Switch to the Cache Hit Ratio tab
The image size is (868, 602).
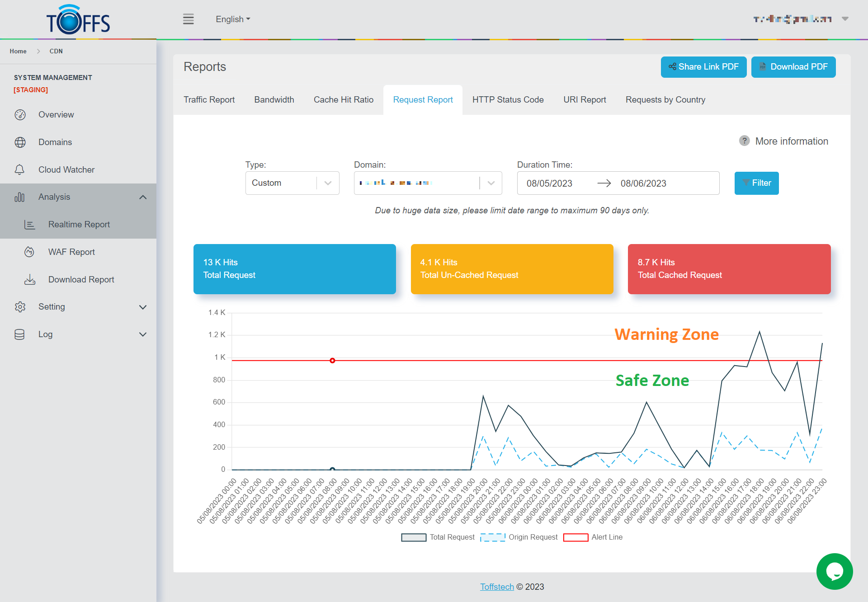click(343, 100)
